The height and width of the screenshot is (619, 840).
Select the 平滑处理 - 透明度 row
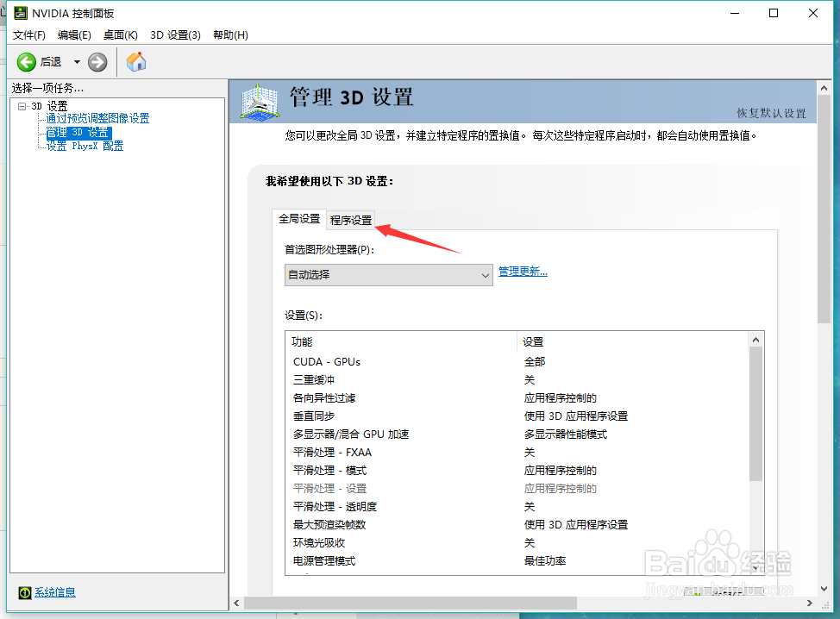pyautogui.click(x=518, y=507)
